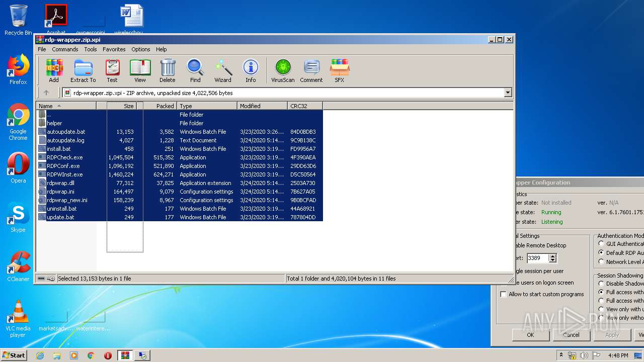Sort file list by CRC32 column
Screen dimensions: 644x362
click(305, 106)
